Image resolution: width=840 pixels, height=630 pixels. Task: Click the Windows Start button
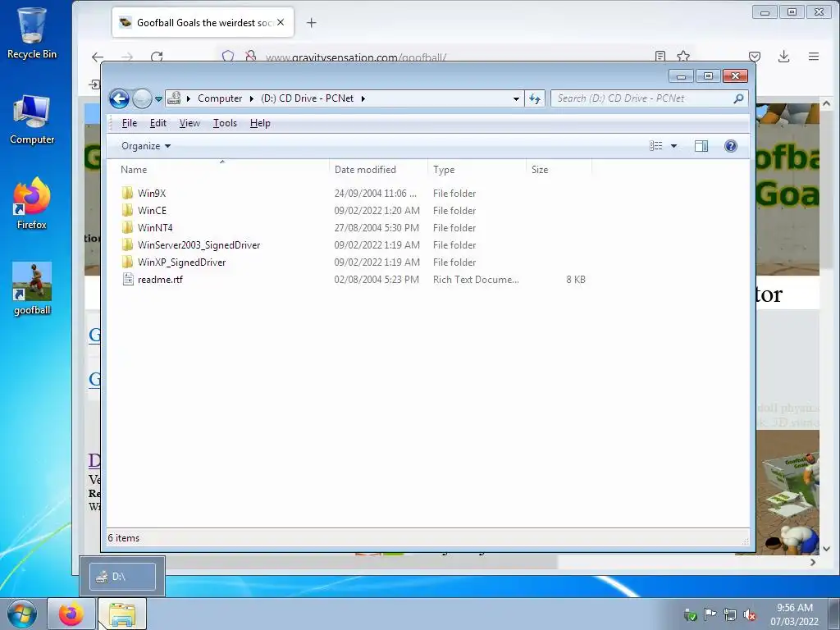point(22,614)
